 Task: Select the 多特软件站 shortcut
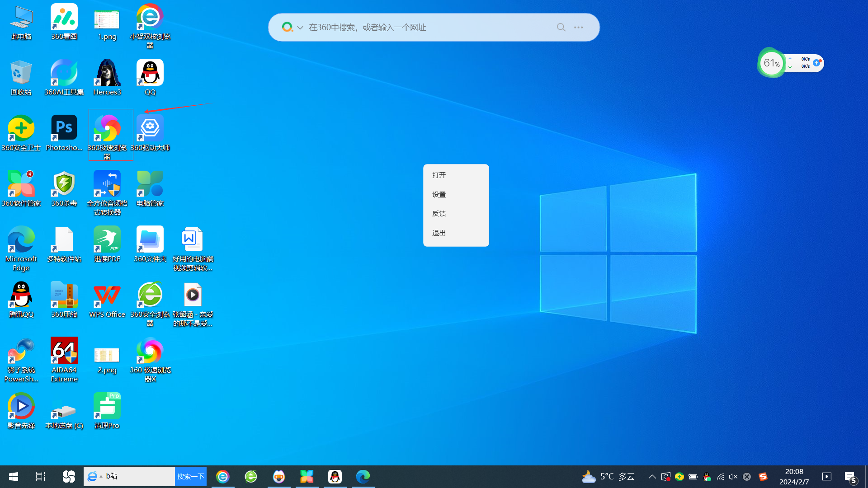click(x=64, y=244)
